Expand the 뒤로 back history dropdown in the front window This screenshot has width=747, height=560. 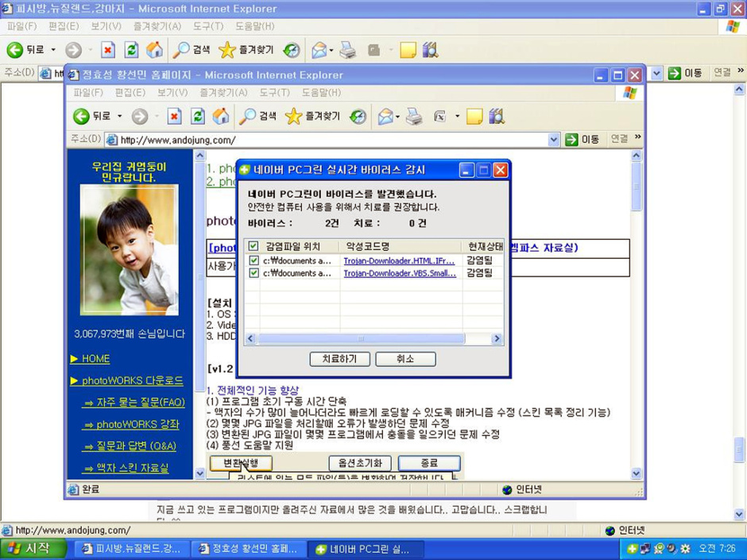coord(119,116)
